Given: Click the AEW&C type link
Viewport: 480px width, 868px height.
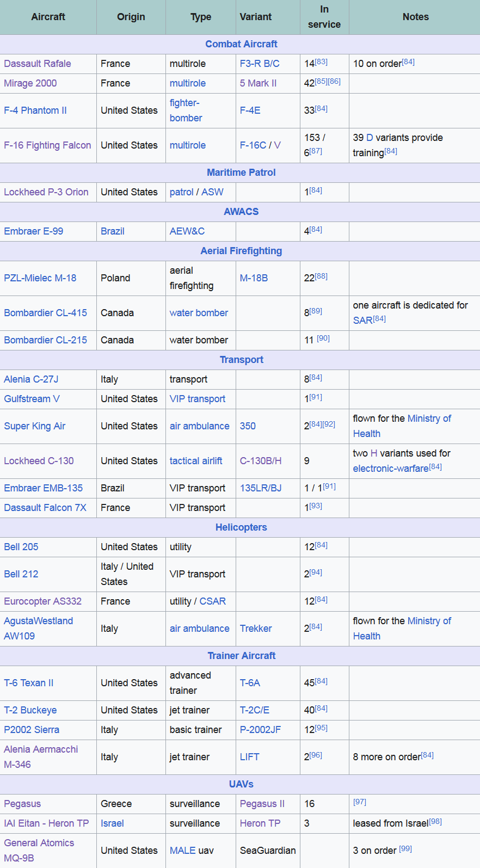Looking at the screenshot, I should tap(187, 231).
